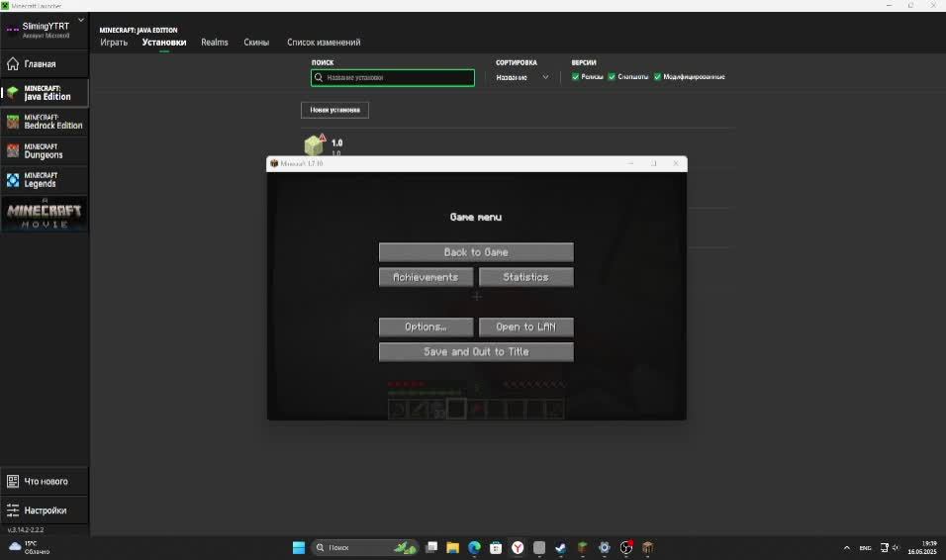Open File Explorer from the taskbar
The height and width of the screenshot is (560, 946).
(453, 547)
